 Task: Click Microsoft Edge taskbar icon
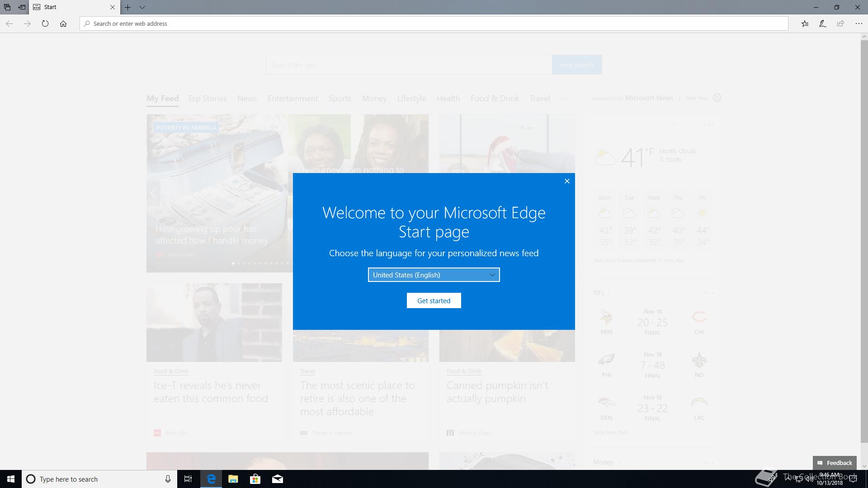(211, 479)
